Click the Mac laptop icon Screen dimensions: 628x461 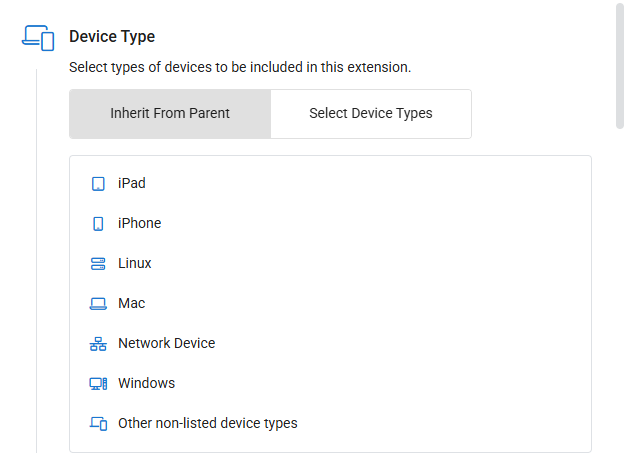point(98,304)
